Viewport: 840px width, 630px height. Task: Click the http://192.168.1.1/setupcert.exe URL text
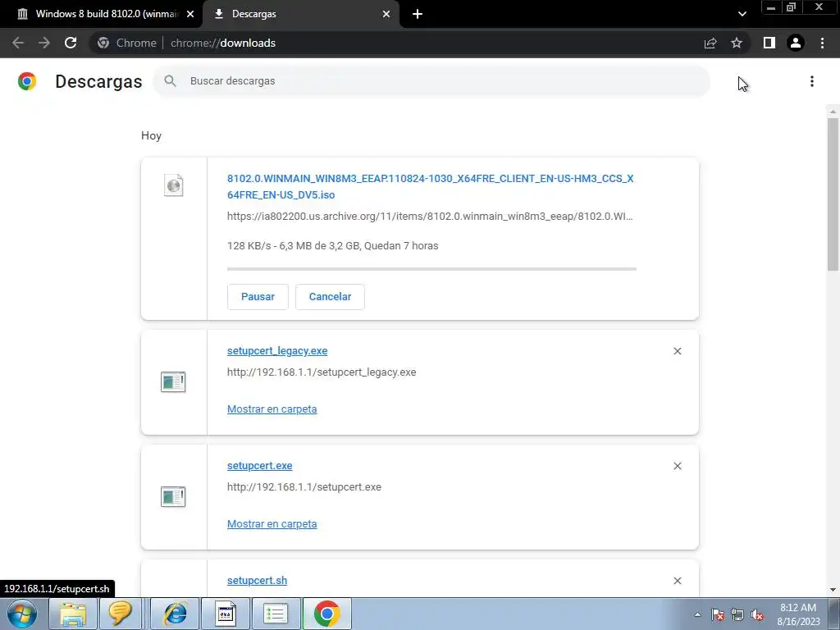[304, 487]
